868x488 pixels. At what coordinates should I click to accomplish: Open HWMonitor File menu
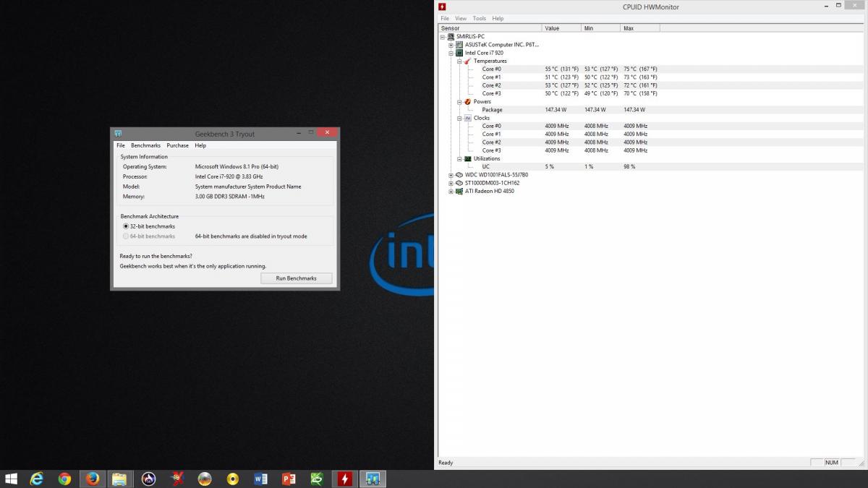445,18
